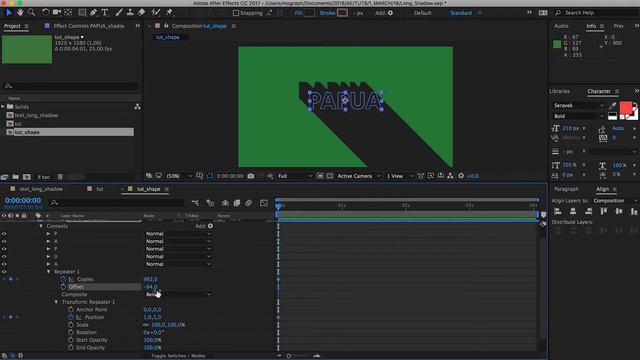This screenshot has height=360, width=640.
Task: Collapse the Repeater 1 group
Action: pyautogui.click(x=49, y=272)
